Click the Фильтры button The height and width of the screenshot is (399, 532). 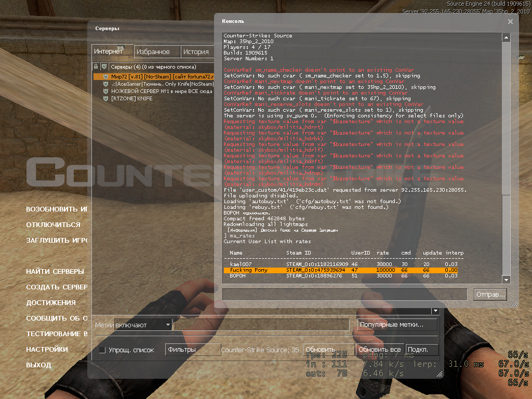(x=193, y=350)
